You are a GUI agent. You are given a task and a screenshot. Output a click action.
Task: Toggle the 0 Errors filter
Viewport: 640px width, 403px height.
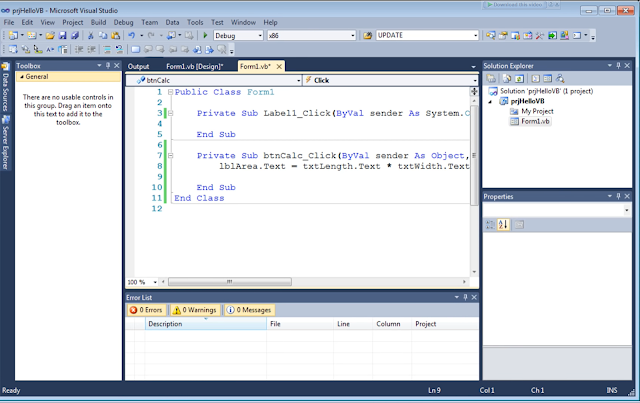click(147, 310)
